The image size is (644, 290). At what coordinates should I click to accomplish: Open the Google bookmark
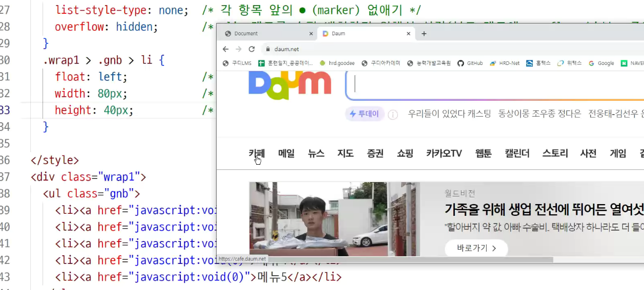tap(601, 63)
